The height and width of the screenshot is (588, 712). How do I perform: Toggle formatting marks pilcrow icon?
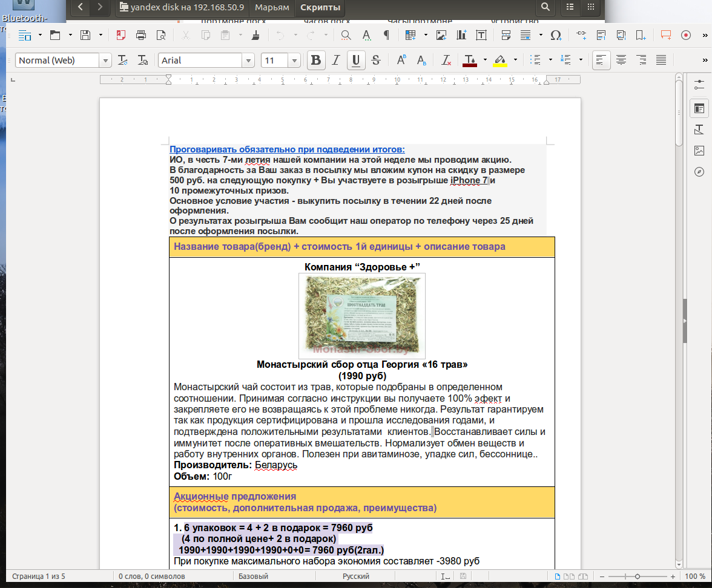point(386,35)
